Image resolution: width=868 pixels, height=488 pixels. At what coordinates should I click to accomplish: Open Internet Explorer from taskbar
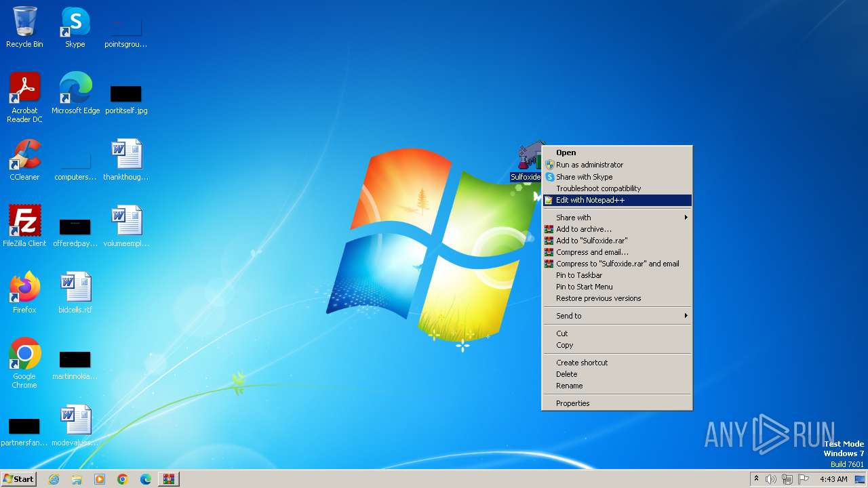pos(54,479)
